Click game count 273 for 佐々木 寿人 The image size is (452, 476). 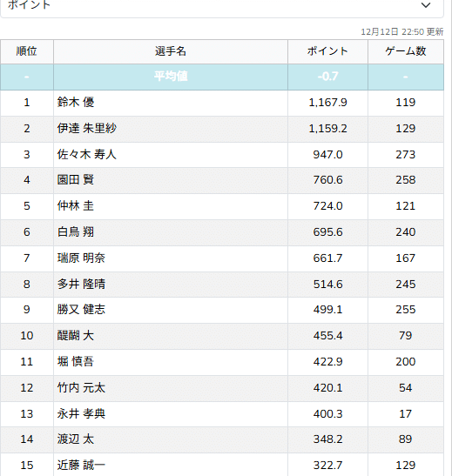click(406, 155)
